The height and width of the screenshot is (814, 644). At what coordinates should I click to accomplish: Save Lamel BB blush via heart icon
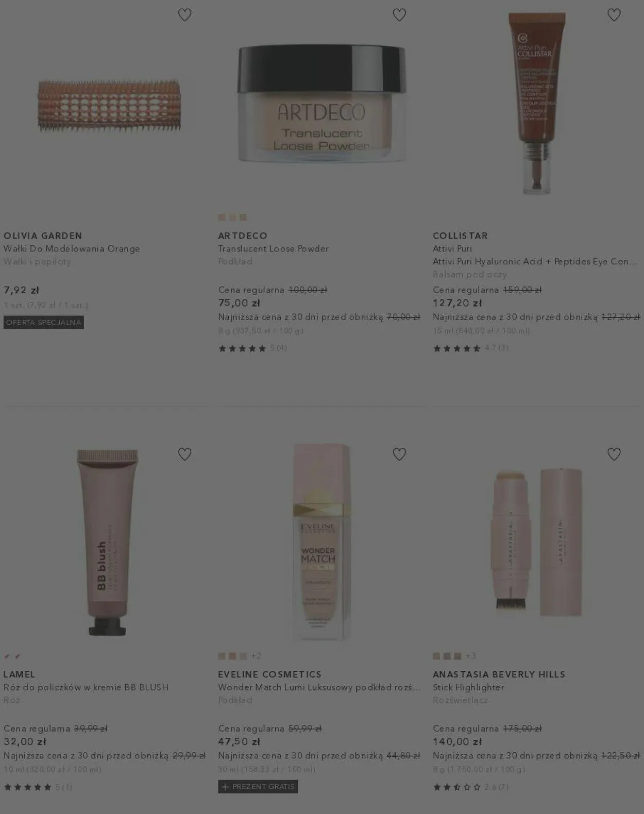(184, 454)
